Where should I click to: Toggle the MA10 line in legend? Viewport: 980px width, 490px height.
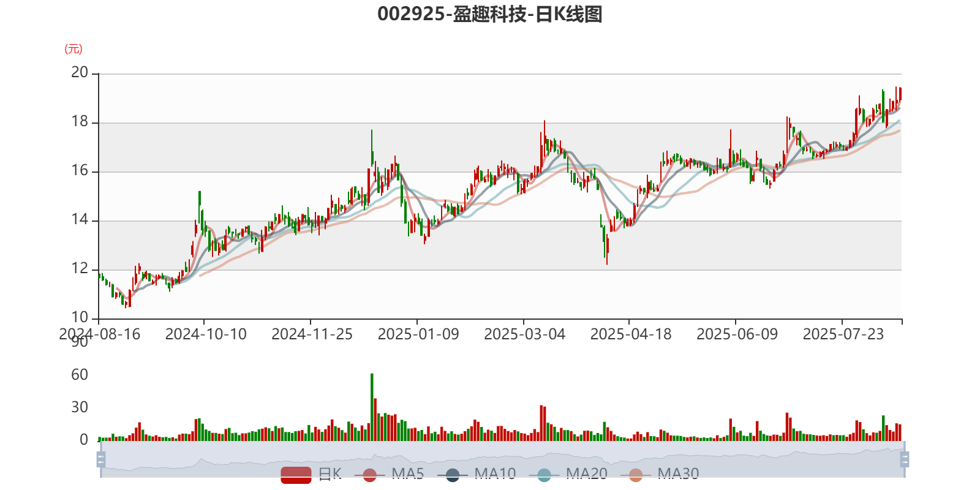(x=477, y=474)
